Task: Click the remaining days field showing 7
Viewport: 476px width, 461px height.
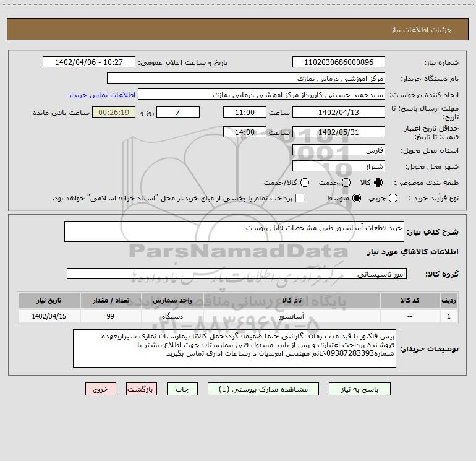Action: pos(178,112)
